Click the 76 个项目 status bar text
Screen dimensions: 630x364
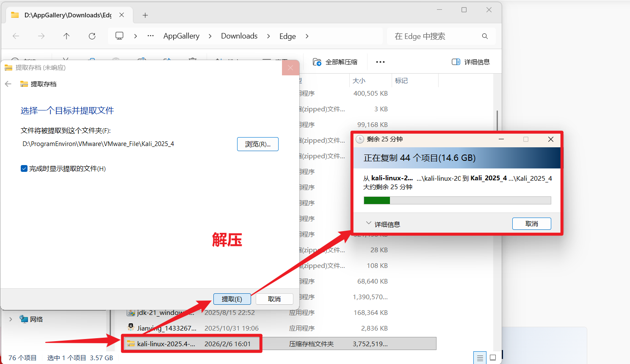tap(22, 358)
